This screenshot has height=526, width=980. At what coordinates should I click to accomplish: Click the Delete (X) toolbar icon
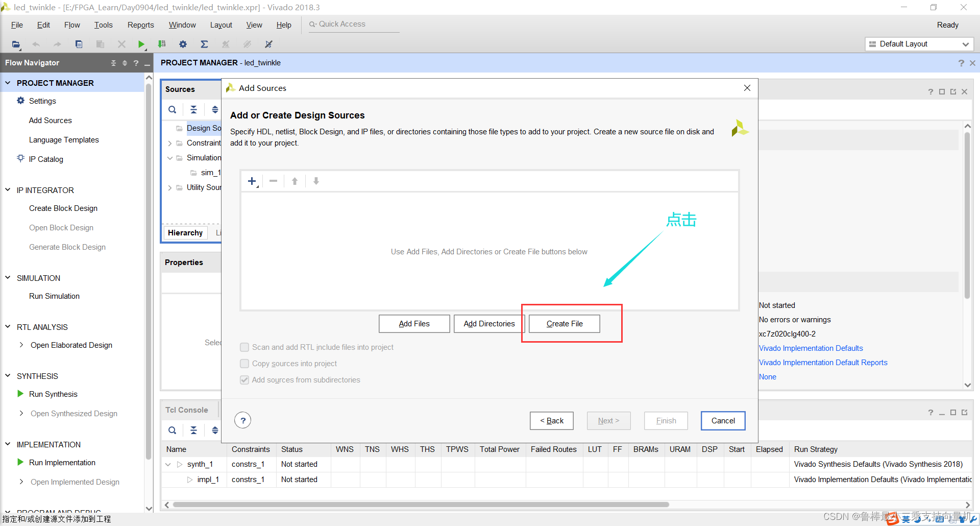point(121,44)
